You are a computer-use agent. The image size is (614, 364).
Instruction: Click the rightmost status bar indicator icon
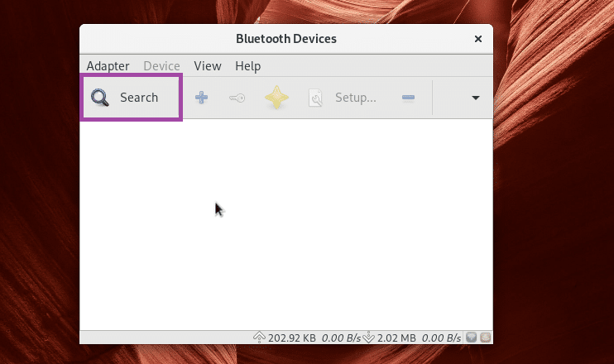pos(484,338)
